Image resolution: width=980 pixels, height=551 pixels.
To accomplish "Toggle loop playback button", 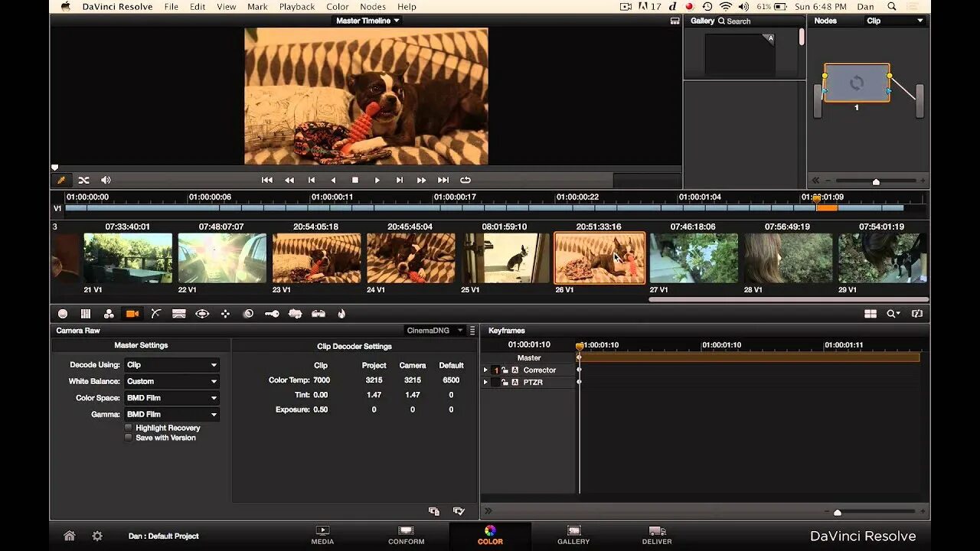I will point(465,180).
